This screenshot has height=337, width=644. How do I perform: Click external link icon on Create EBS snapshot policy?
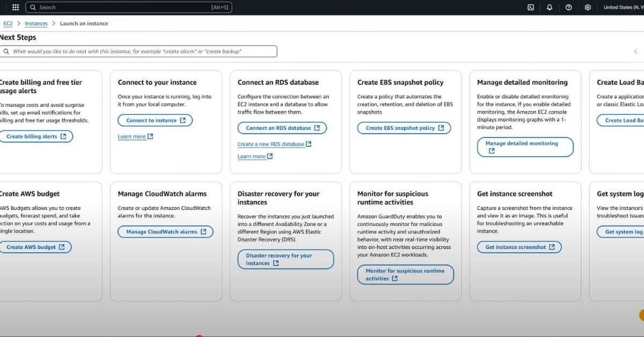click(x=441, y=128)
